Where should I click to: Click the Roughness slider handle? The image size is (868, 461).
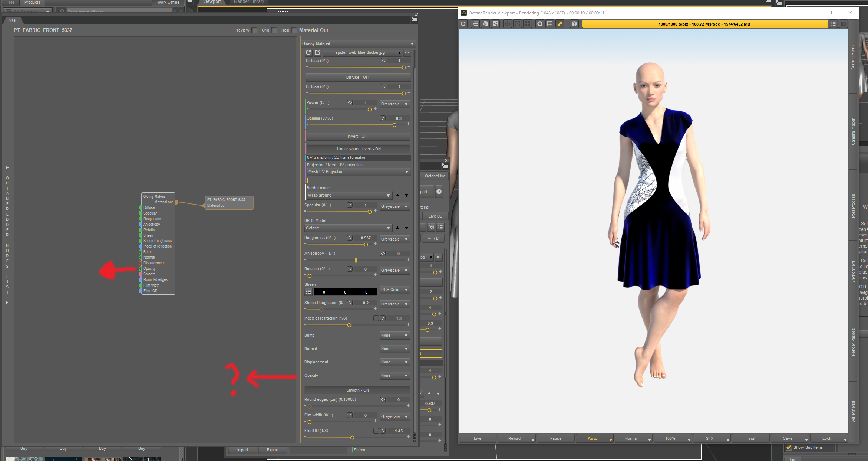366,245
